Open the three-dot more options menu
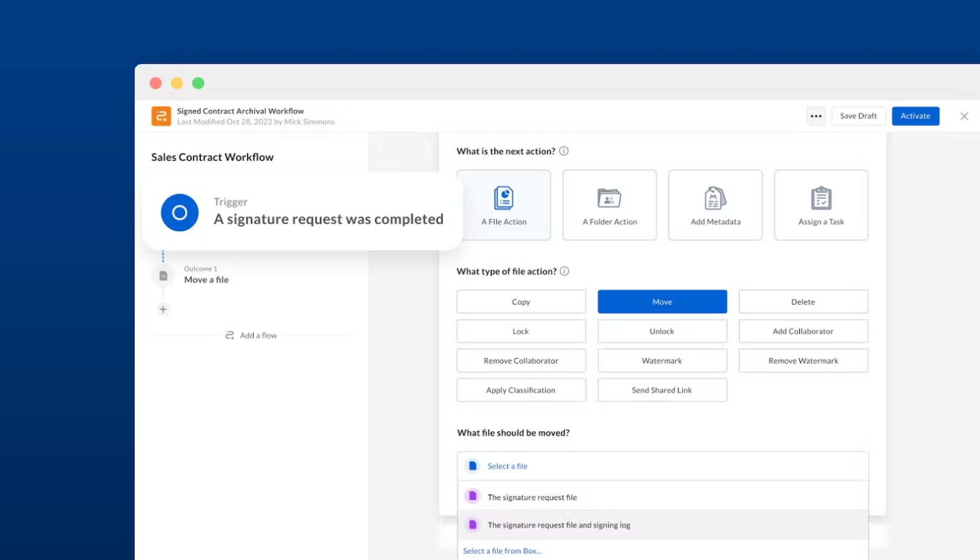Viewport: 980px width, 560px height. pos(816,116)
